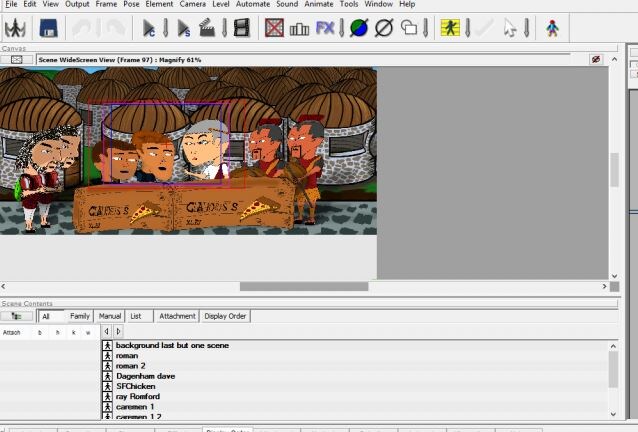Click the actor icon beside 'roman 2'
The width and height of the screenshot is (638, 432).
tap(107, 366)
